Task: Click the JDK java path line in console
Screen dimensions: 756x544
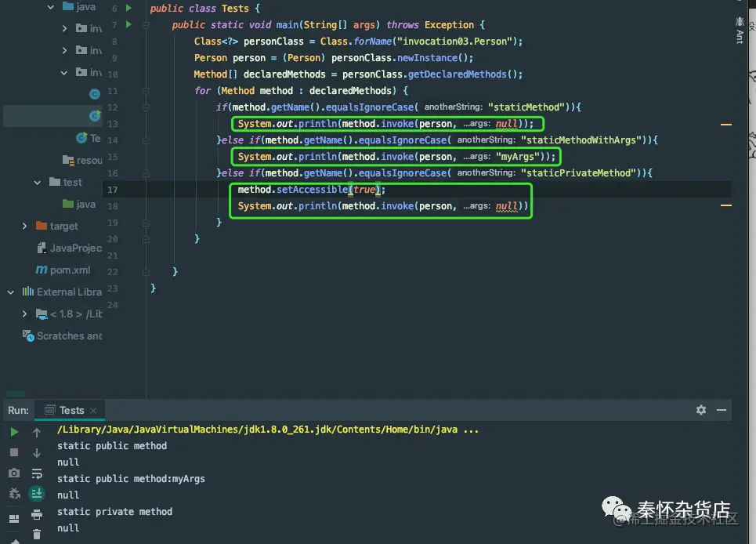Action: point(268,430)
